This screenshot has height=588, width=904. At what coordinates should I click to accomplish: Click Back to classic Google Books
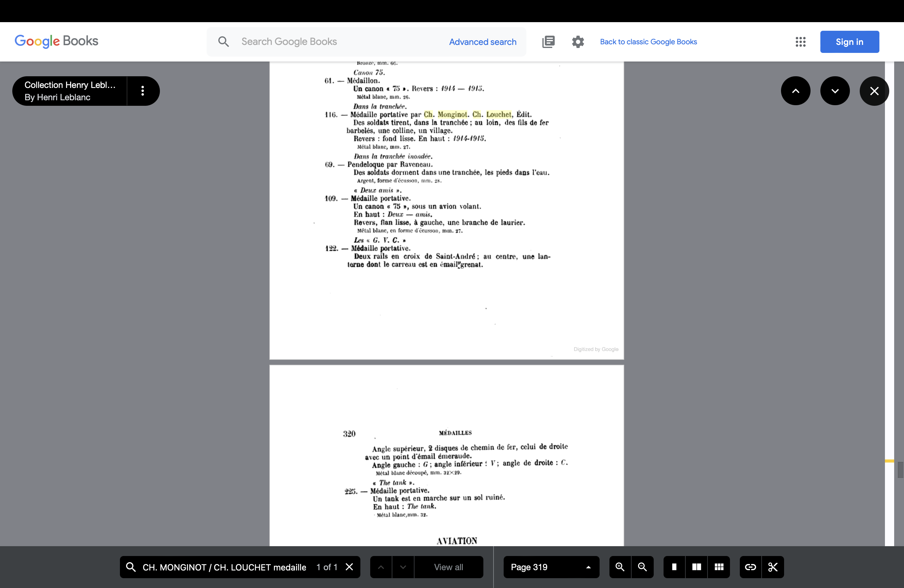point(648,42)
